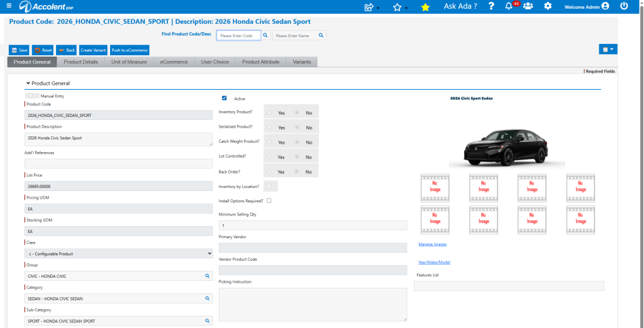Select Yes for Inventory Product
This screenshot has width=644, height=328.
pos(269,112)
